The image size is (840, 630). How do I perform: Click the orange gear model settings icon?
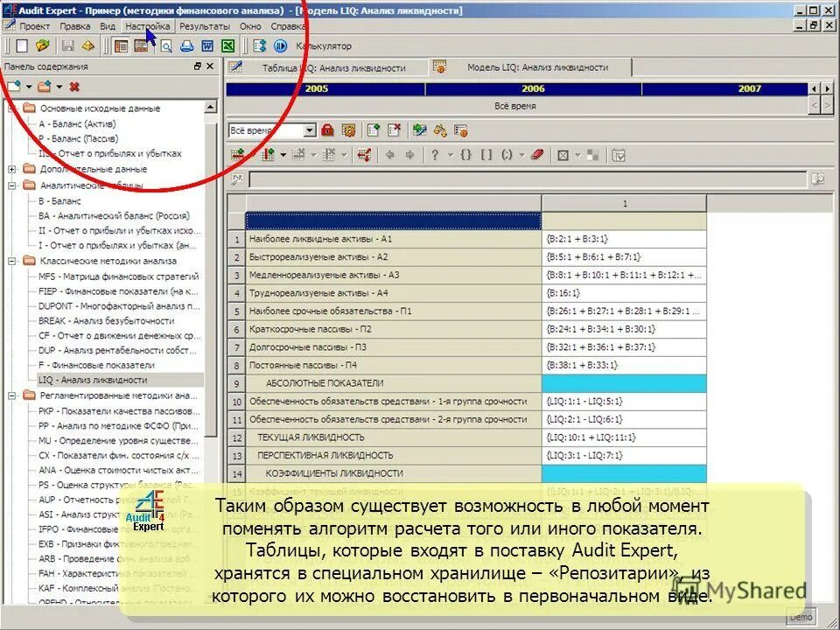click(x=349, y=130)
